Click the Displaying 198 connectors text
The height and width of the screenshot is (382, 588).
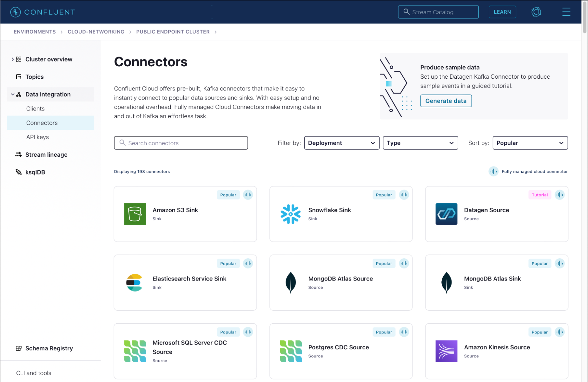click(142, 172)
